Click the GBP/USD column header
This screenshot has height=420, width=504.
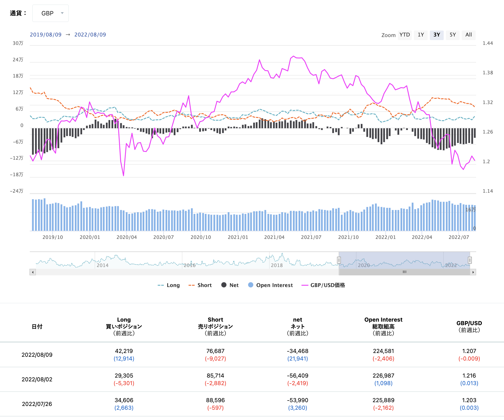pyautogui.click(x=469, y=326)
